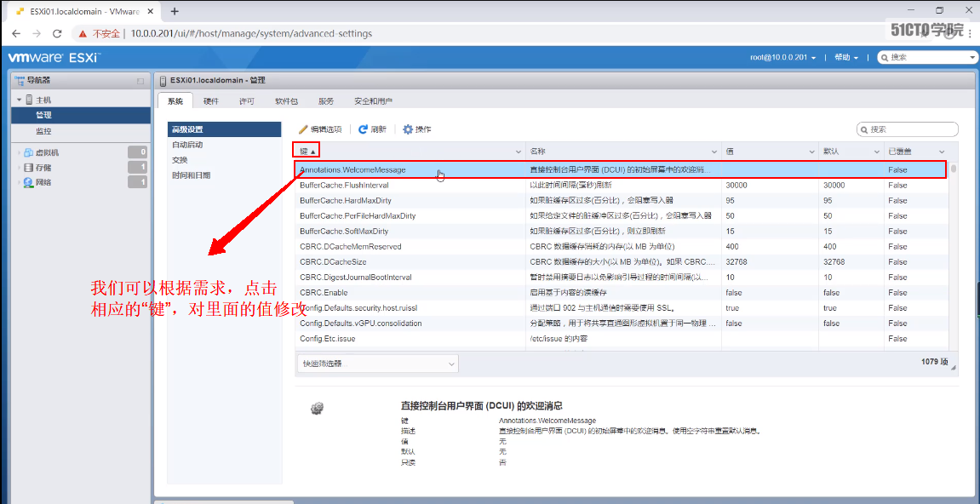Open the Value column dropdown arrow
980x504 pixels.
(x=811, y=152)
